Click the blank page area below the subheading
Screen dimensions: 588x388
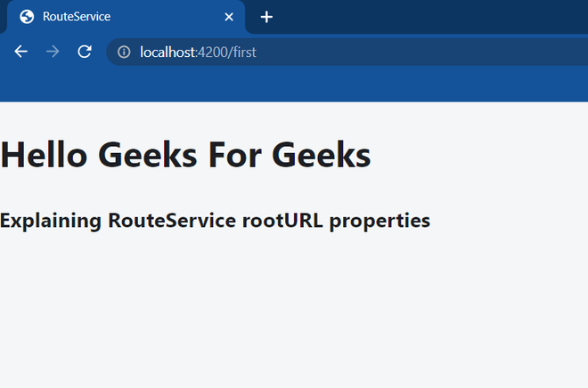(x=294, y=311)
